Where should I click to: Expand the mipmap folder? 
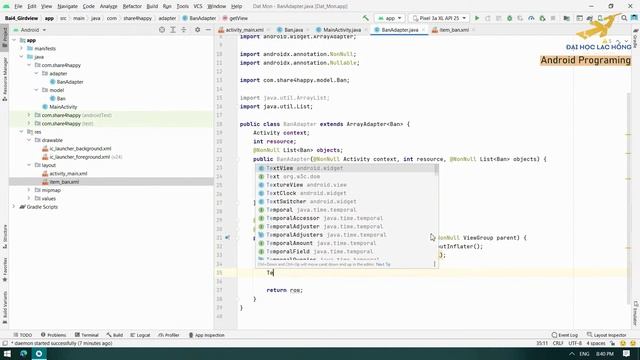(x=29, y=190)
